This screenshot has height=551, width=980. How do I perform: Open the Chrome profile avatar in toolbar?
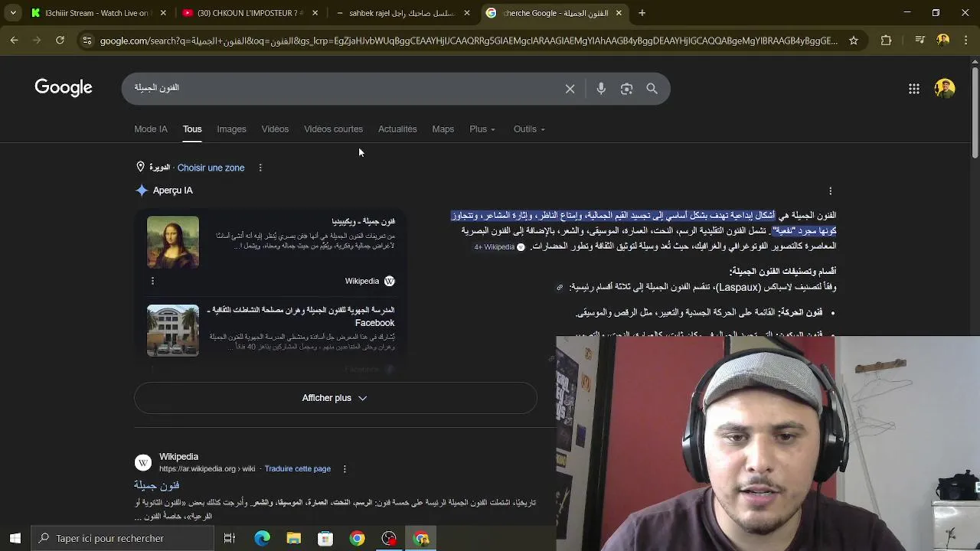click(x=943, y=41)
